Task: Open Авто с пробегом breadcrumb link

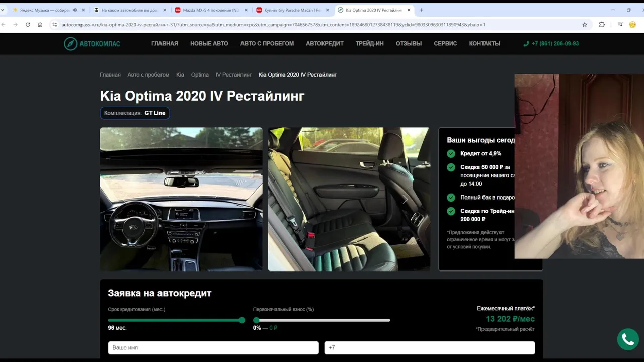Action: click(148, 75)
